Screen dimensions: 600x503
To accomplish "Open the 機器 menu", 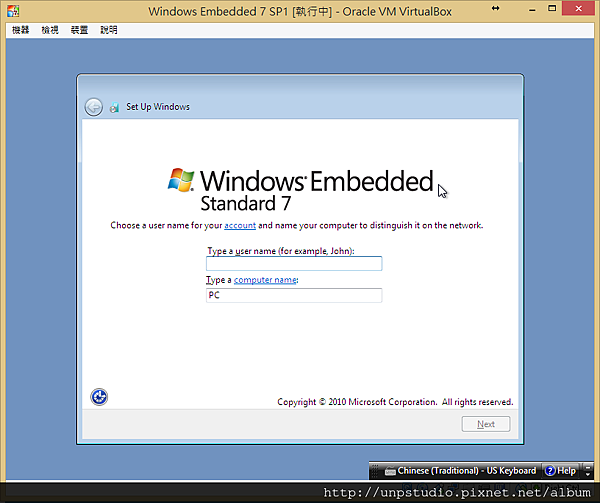I will click(x=21, y=30).
